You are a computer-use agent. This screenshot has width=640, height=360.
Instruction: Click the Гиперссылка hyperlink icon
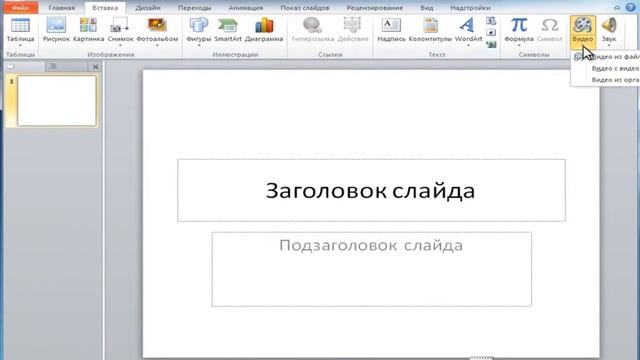(x=313, y=26)
